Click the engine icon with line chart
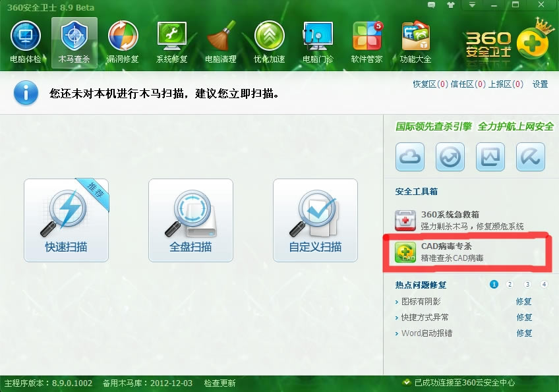The height and width of the screenshot is (392, 559). [x=490, y=157]
